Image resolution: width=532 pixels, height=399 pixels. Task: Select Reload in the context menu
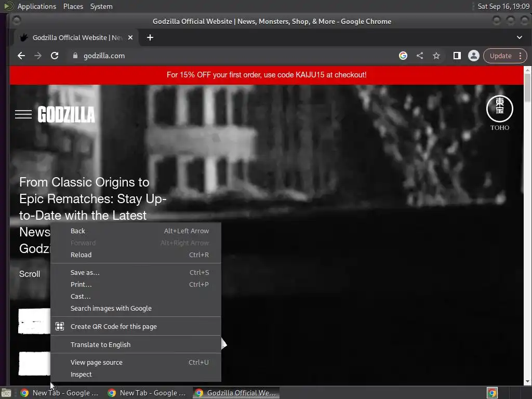(136, 255)
